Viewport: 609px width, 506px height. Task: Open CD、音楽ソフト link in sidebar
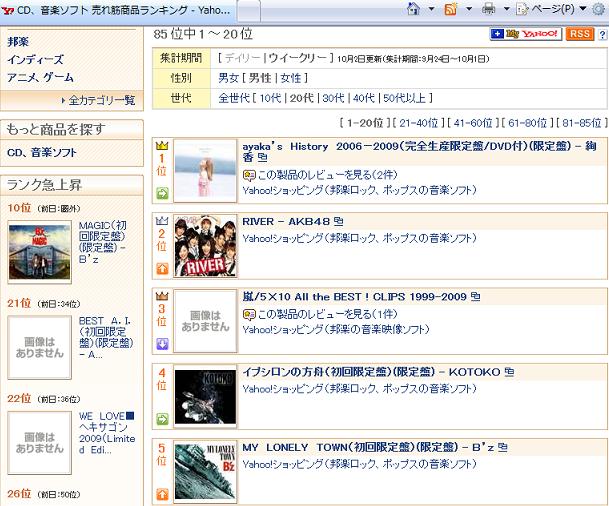[x=42, y=153]
